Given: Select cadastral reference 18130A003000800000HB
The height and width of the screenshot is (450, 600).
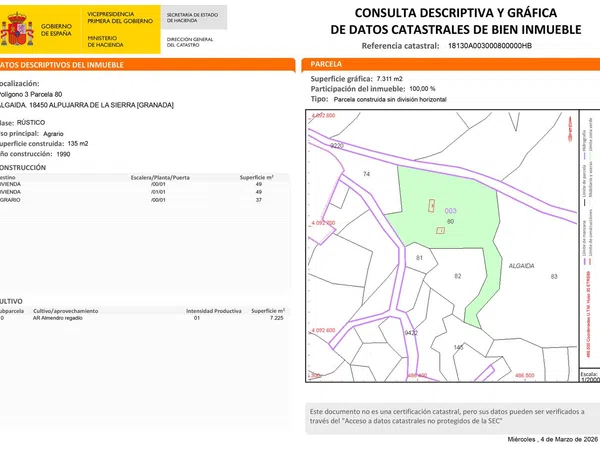Looking at the screenshot, I should point(490,46).
